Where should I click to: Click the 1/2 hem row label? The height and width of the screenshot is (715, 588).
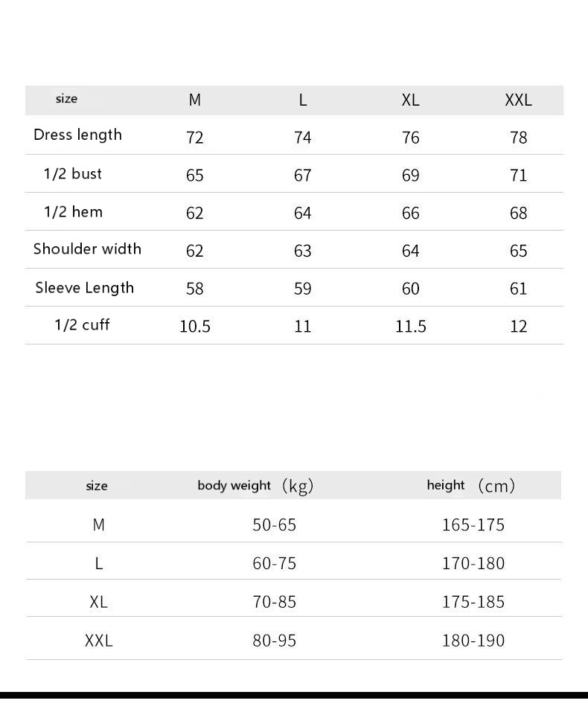click(73, 212)
